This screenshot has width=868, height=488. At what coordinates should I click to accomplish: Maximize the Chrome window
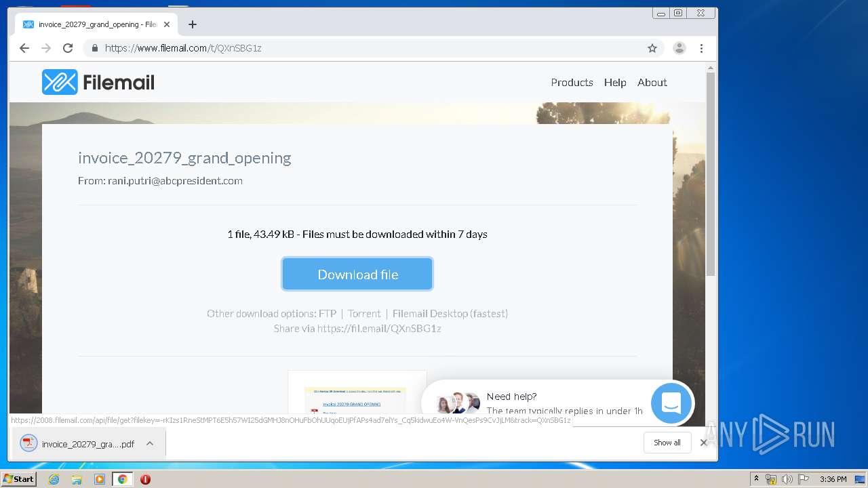[x=678, y=13]
